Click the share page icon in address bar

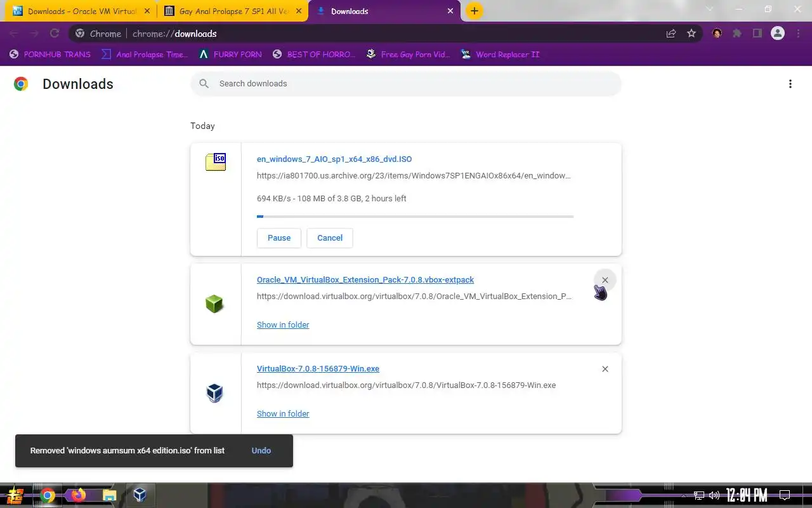point(671,34)
